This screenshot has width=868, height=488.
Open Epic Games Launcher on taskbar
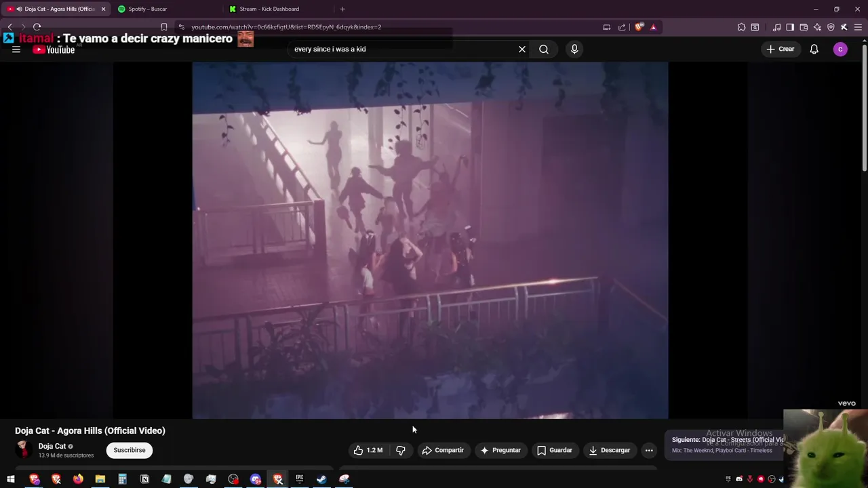[299, 479]
